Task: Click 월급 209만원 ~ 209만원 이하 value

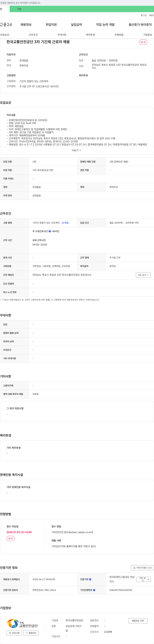Action: click(x=124, y=223)
